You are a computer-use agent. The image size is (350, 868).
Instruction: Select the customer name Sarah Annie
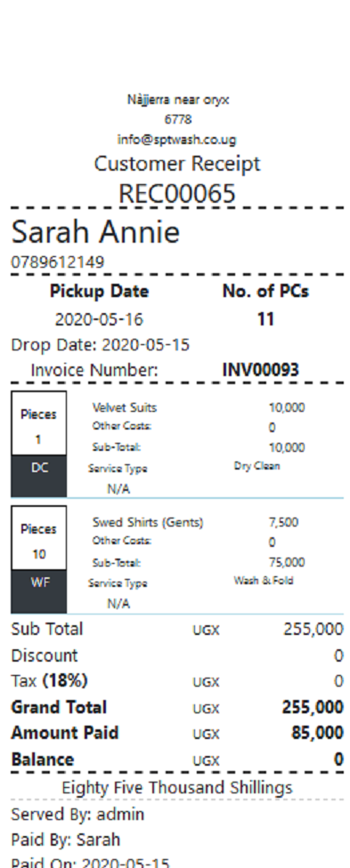pyautogui.click(x=95, y=232)
